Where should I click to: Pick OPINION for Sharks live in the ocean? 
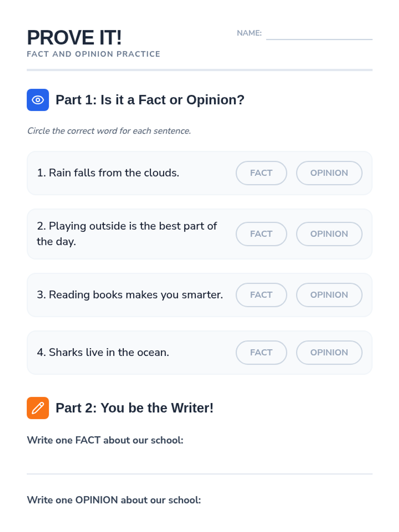pos(329,352)
